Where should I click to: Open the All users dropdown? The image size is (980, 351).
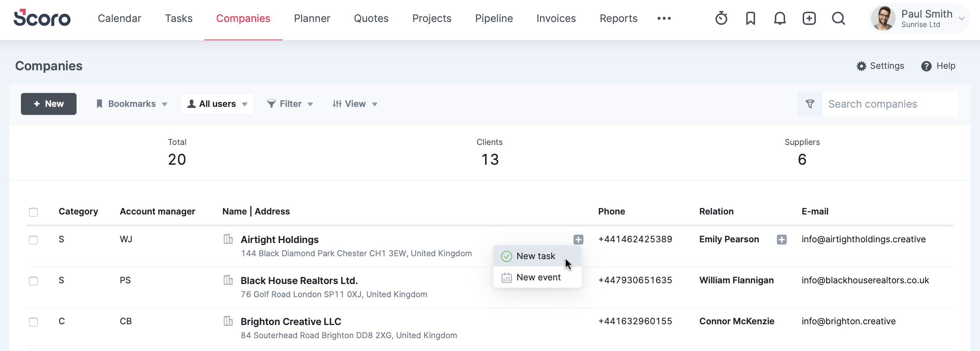click(x=217, y=104)
